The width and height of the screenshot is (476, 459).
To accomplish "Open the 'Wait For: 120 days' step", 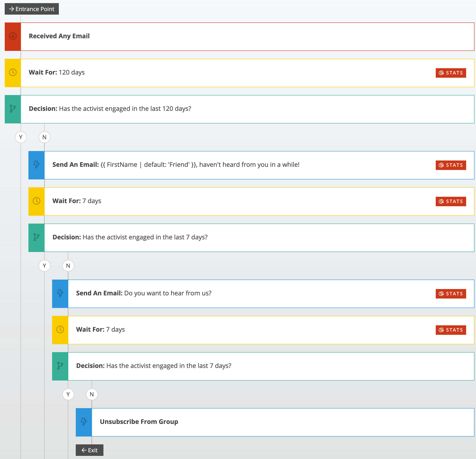I will 239,73.
